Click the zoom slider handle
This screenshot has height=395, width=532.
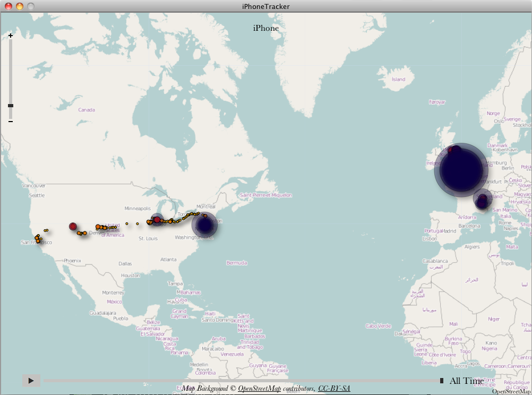point(11,106)
